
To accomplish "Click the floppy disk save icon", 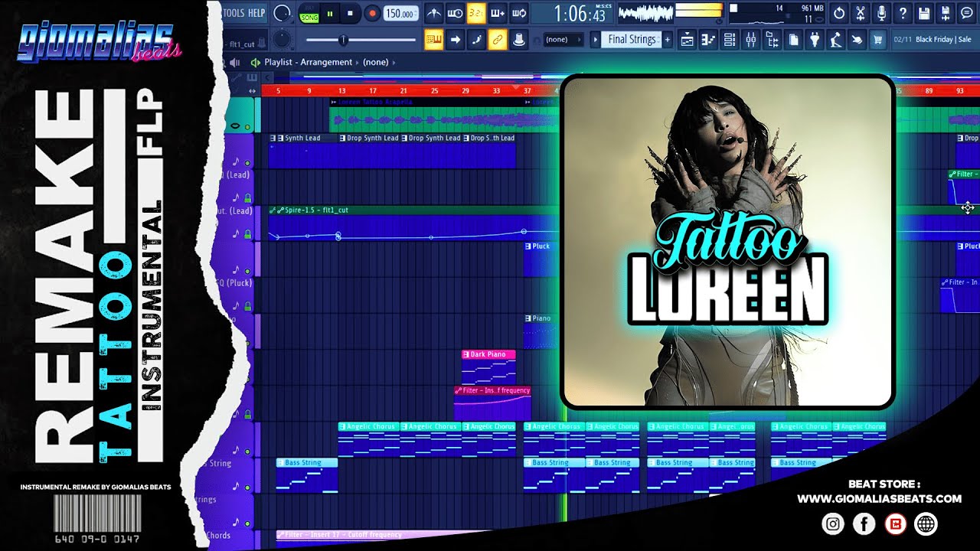I will tap(924, 13).
